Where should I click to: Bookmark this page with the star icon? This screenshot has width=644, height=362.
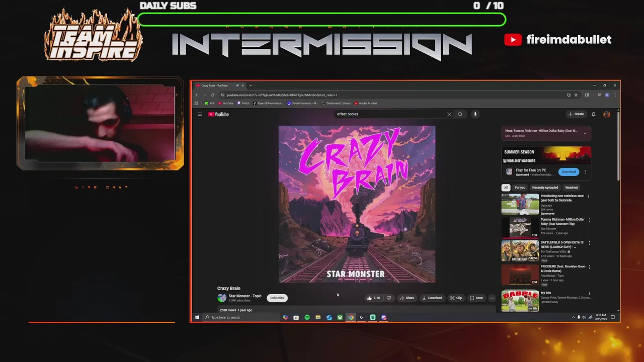click(x=576, y=95)
